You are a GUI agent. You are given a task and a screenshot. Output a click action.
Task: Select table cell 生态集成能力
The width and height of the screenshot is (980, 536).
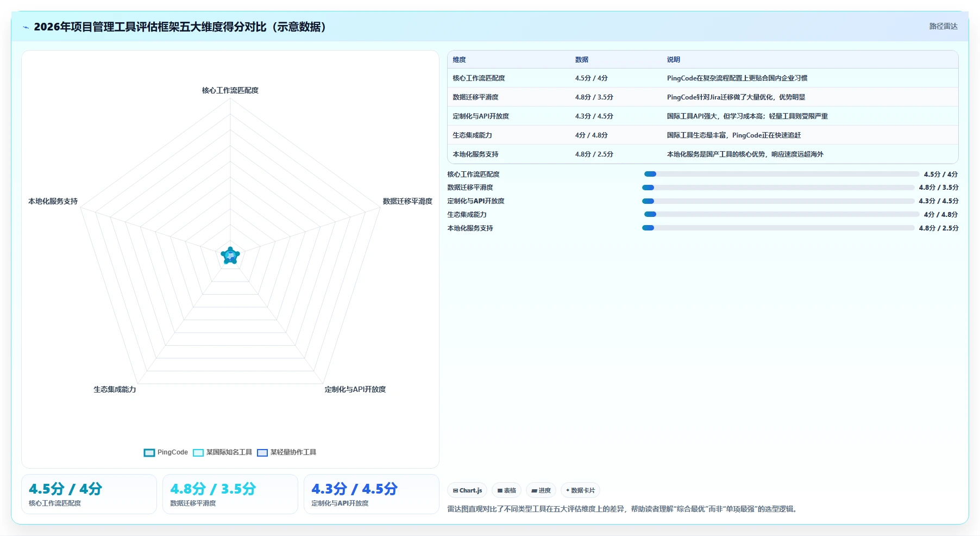pos(472,135)
